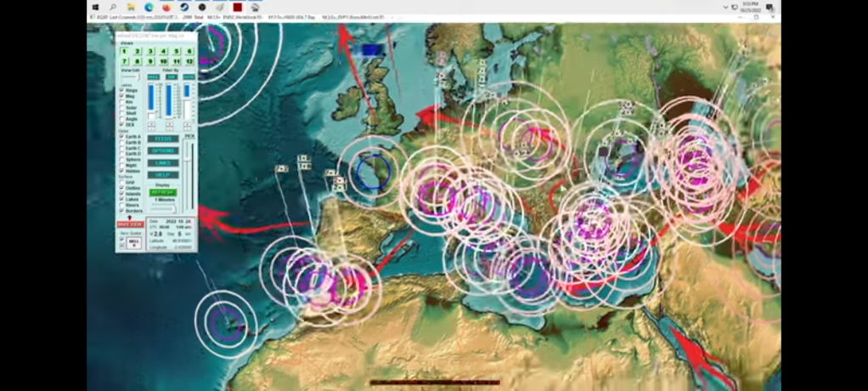Click the Windows Start button

(95, 7)
